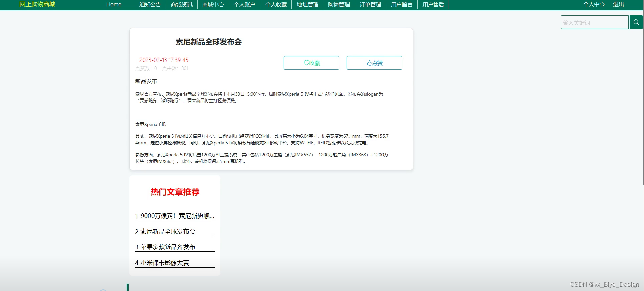The width and height of the screenshot is (644, 291).
Task: Open the 个人收藏 menu item
Action: point(276,4)
